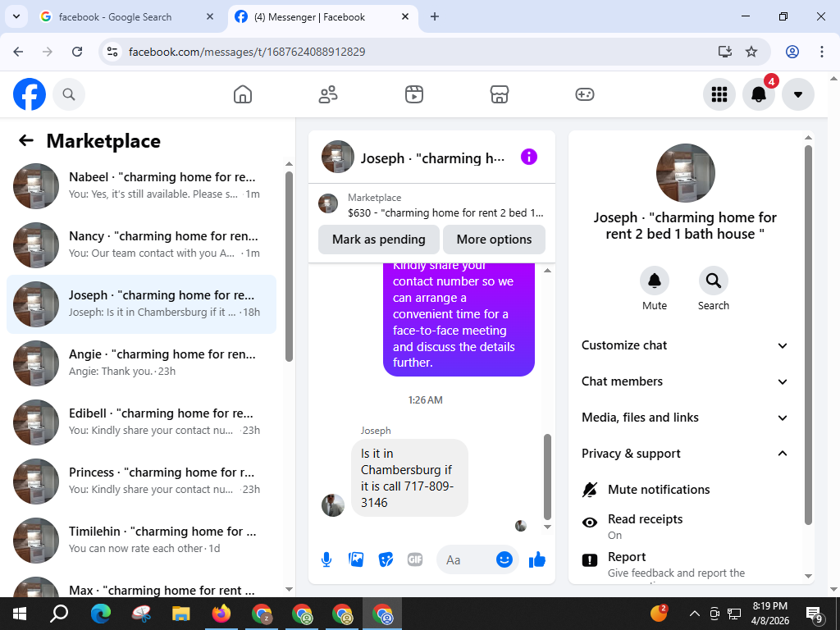
Task: Click the Facebook search magnifier icon
Action: [69, 94]
